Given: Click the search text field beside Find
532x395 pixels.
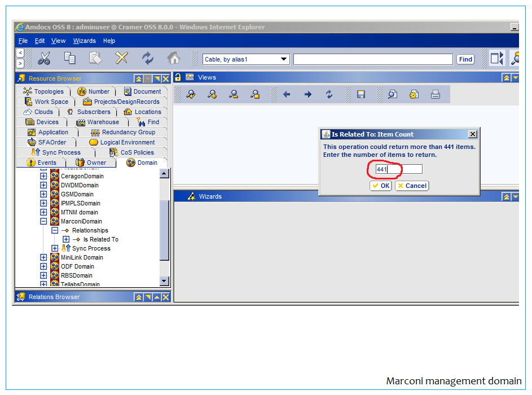Looking at the screenshot, I should point(373,59).
